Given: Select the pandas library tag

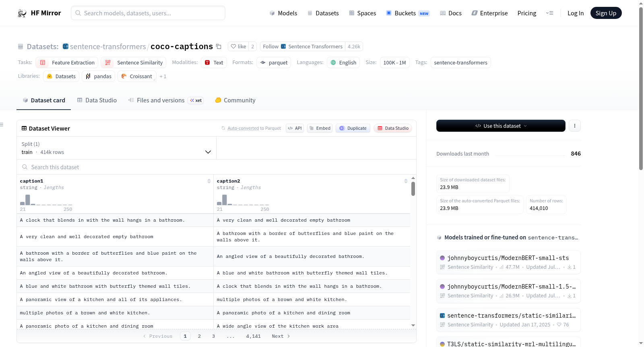Looking at the screenshot, I should (x=99, y=76).
